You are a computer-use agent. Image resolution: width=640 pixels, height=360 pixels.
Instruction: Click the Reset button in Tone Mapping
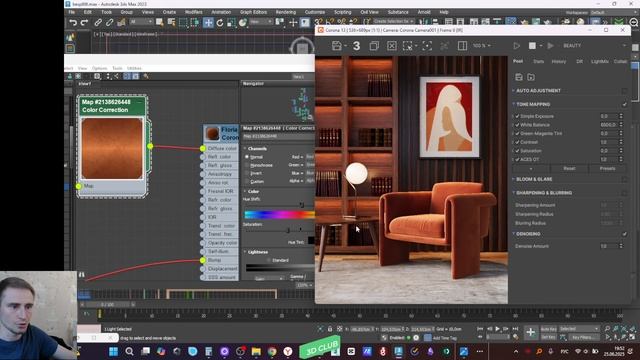point(569,169)
